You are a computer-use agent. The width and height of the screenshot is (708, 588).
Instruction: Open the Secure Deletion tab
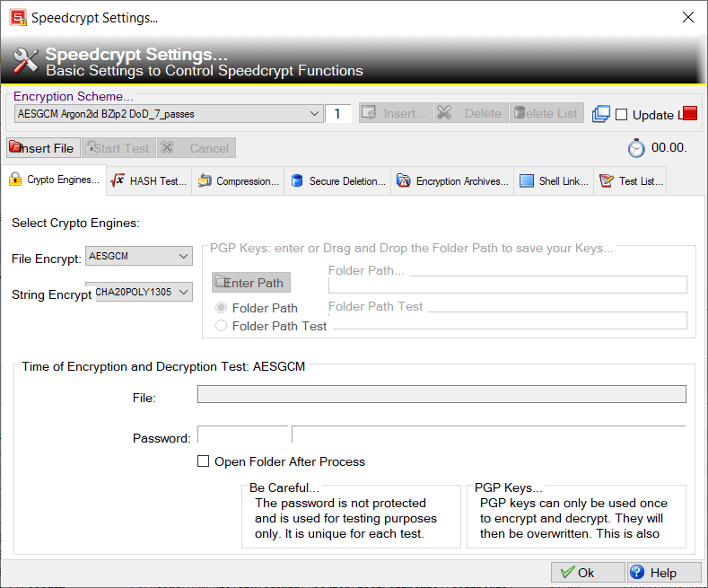point(337,181)
